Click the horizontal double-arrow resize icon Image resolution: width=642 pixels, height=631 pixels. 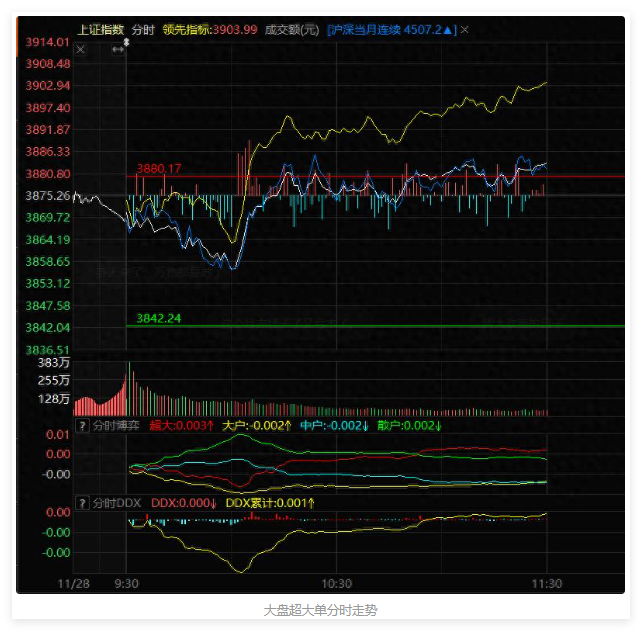[118, 49]
